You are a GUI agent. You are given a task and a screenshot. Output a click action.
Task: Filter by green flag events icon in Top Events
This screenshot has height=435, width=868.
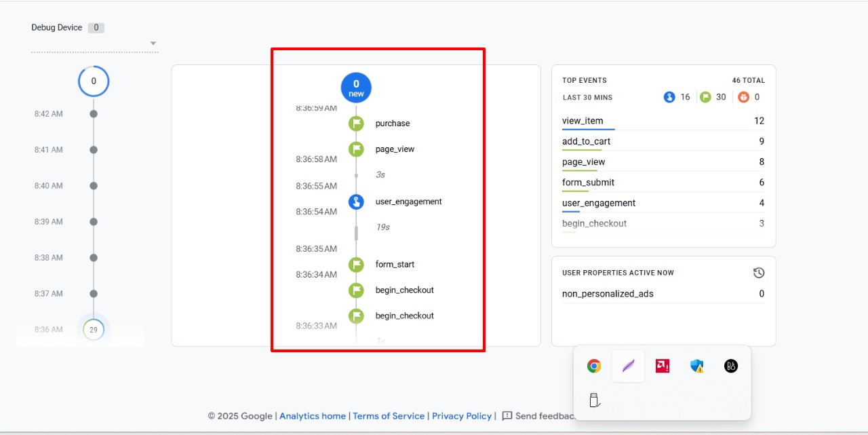tap(705, 97)
